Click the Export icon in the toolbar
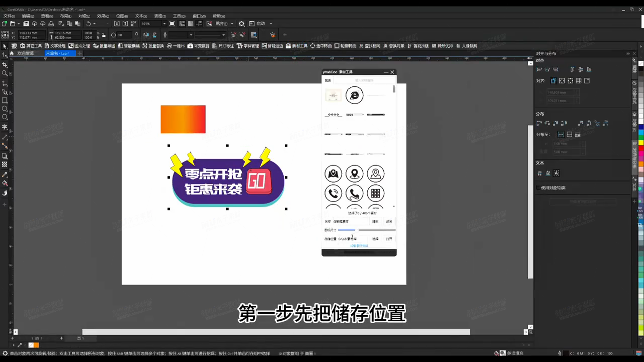This screenshot has height=362, width=644. click(x=125, y=24)
